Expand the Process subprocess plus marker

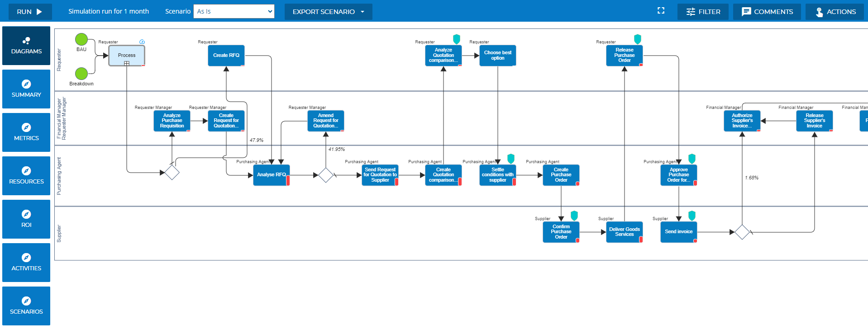coord(127,63)
